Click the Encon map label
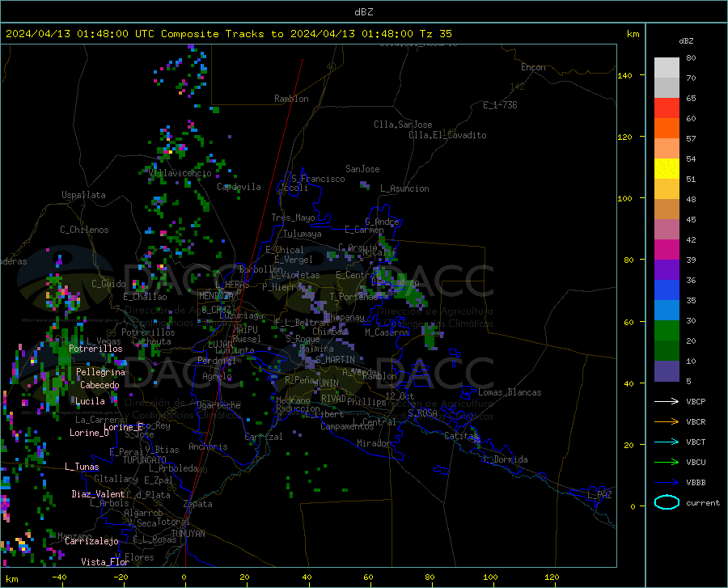 (x=533, y=67)
